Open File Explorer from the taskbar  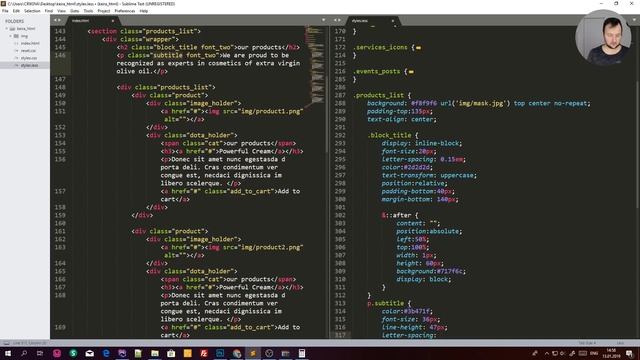[155, 353]
